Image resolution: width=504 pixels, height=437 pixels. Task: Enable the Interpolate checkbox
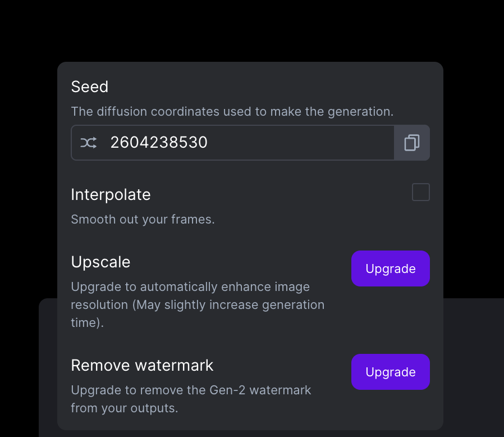coord(421,192)
